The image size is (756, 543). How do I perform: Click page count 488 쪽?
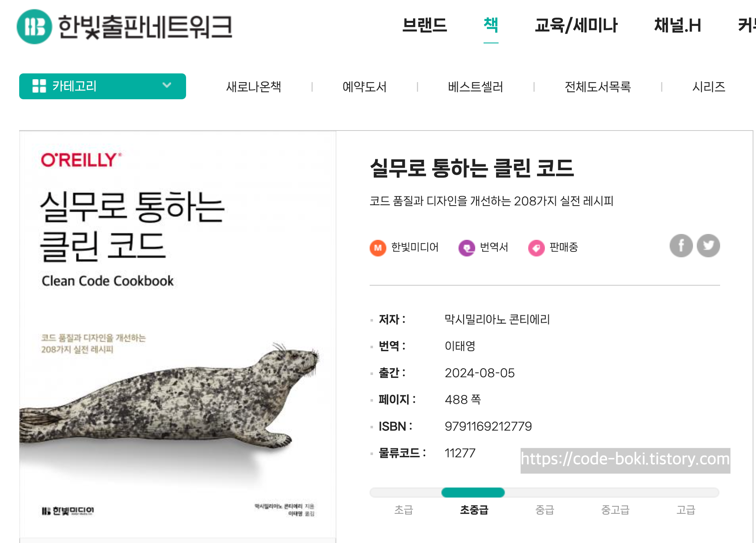[463, 400]
